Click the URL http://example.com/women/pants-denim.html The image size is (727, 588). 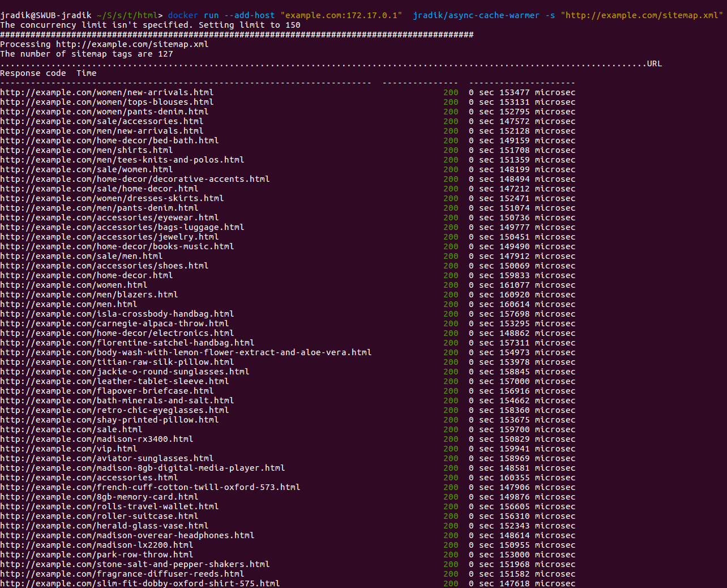104,112
